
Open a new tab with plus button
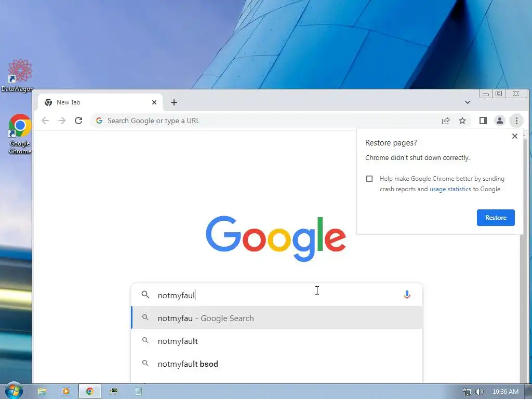(x=174, y=102)
